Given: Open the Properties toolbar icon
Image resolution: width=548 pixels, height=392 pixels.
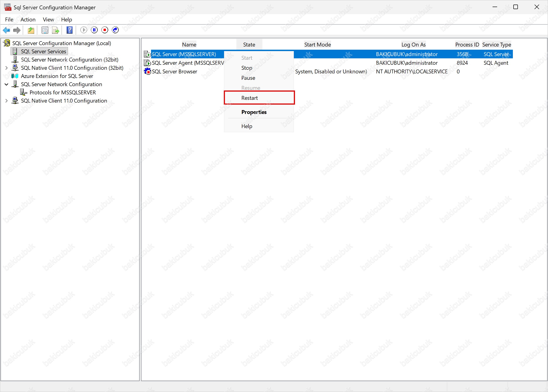Looking at the screenshot, I should click(x=45, y=30).
